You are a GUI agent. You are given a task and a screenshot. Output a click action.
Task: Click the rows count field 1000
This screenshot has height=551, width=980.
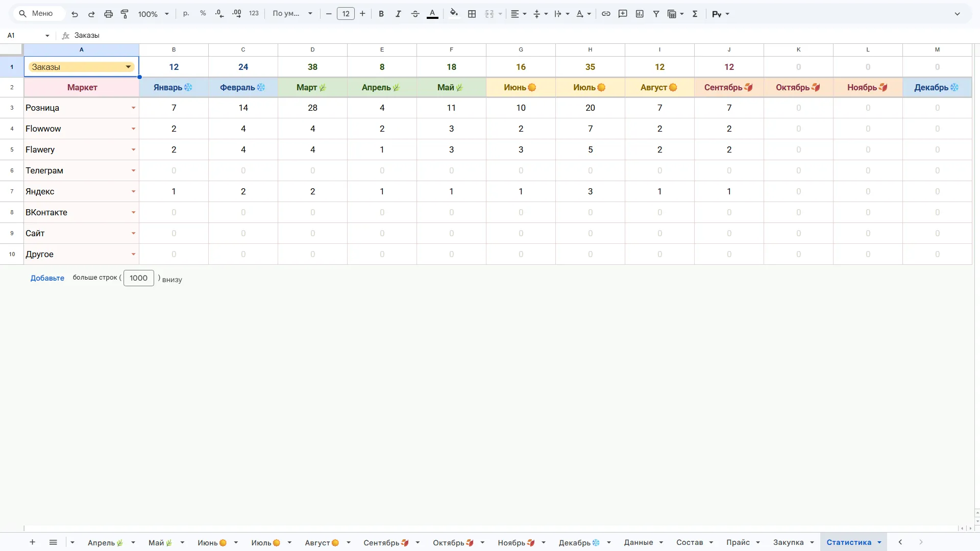pos(138,278)
